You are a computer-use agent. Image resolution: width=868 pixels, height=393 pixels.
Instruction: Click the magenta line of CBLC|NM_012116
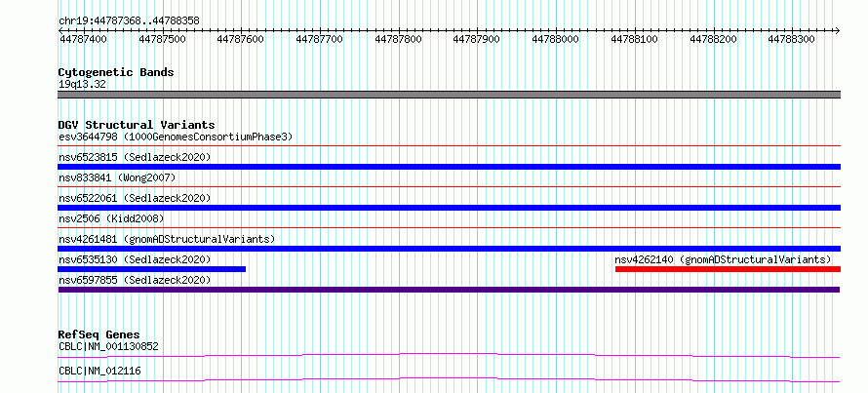click(x=449, y=379)
